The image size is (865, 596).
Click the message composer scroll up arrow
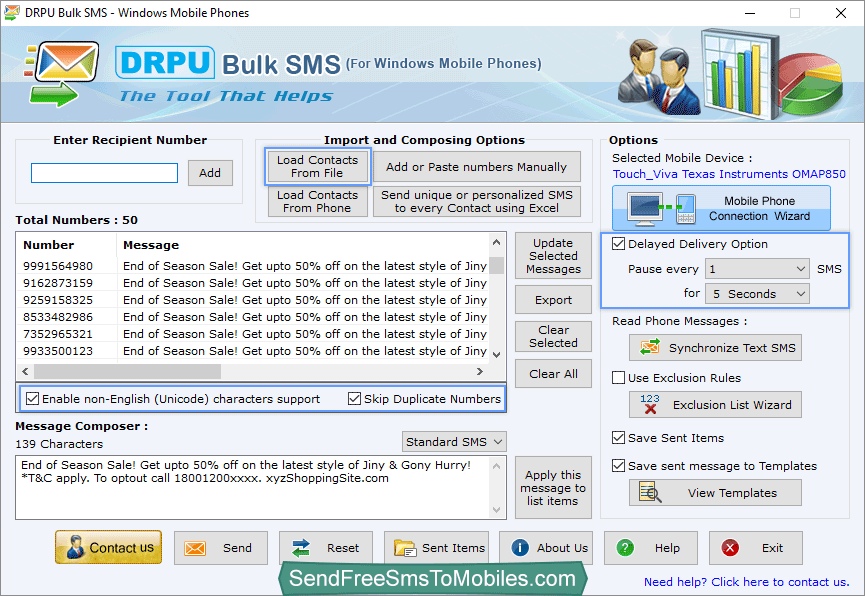tap(496, 466)
